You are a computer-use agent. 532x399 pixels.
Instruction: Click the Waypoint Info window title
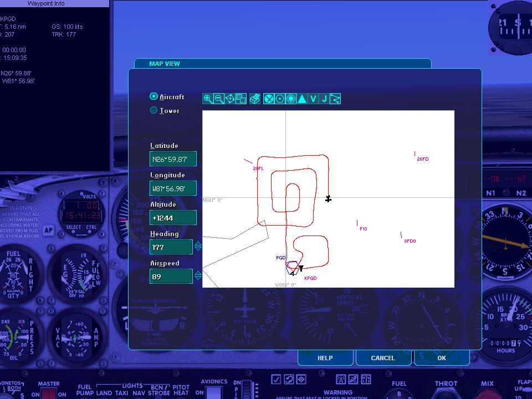coord(46,3)
